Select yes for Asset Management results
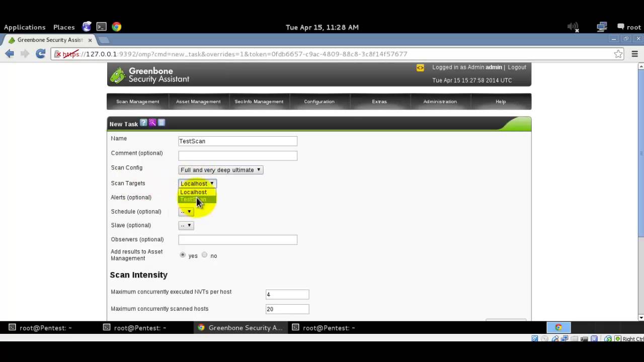644x362 pixels. (183, 255)
